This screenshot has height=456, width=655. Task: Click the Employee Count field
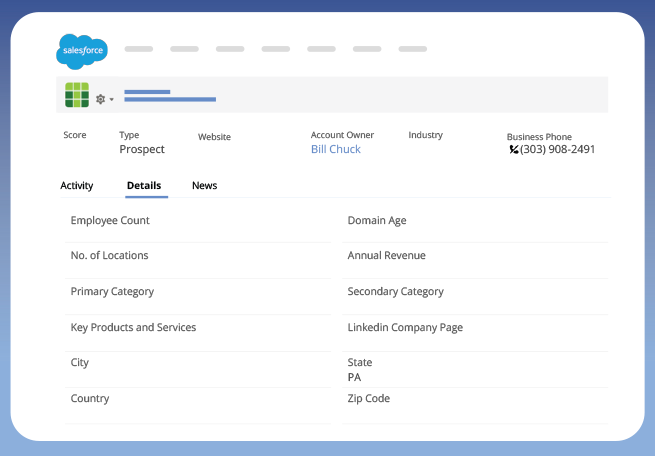[110, 220]
